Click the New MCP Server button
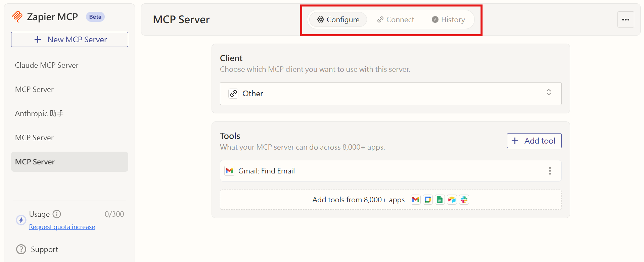 (x=70, y=40)
